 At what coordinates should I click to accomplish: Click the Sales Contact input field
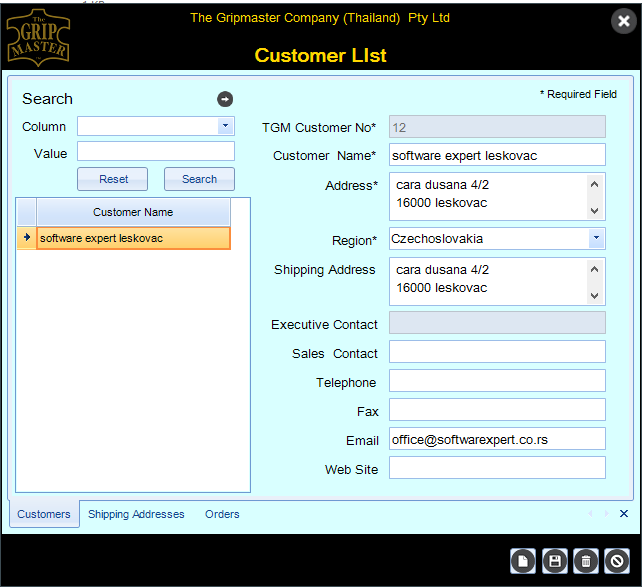click(497, 351)
